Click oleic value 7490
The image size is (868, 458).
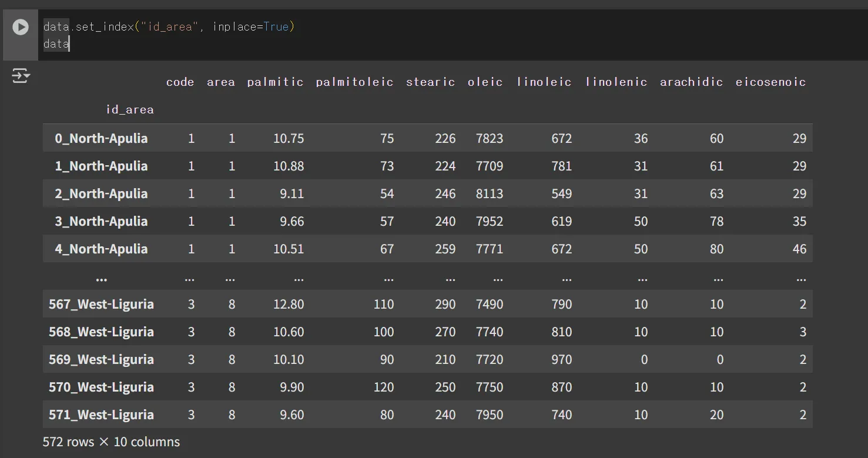coord(490,305)
